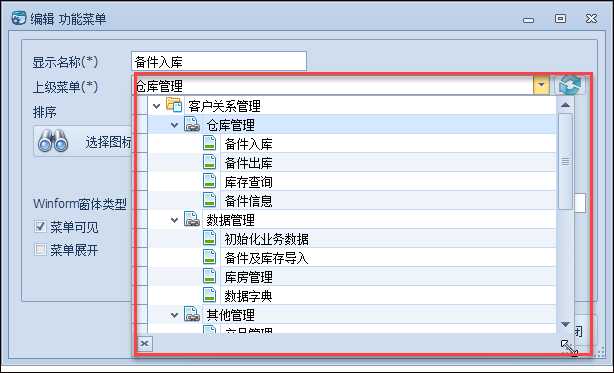Click the 仓库管理 node icon

[x=192, y=124]
